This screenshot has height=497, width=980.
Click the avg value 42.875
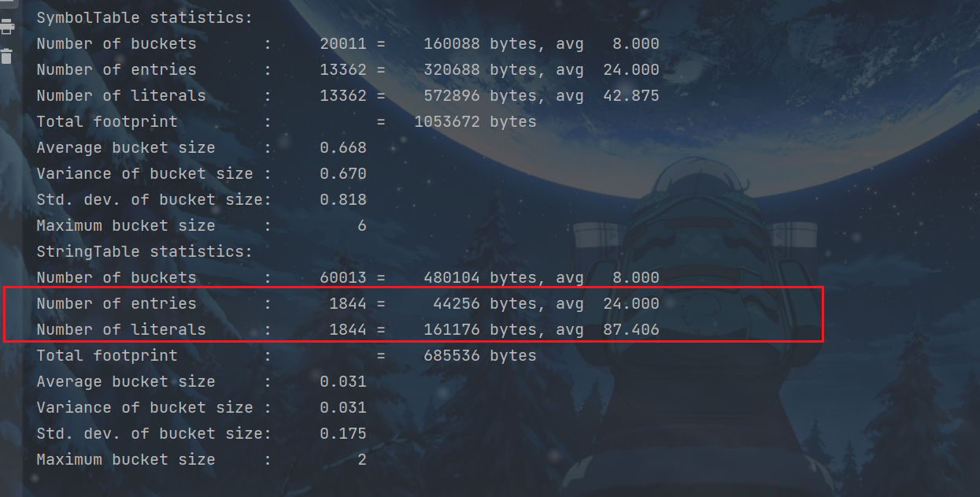[631, 95]
